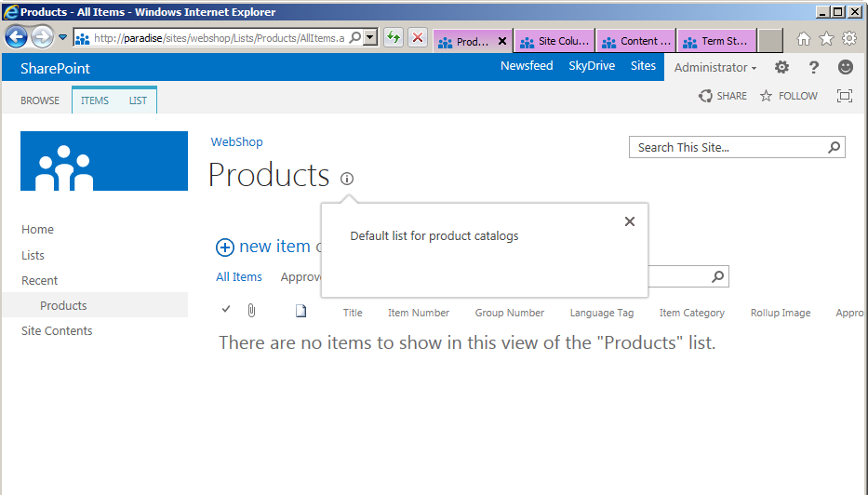This screenshot has width=868, height=495.
Task: Click the address bar URL field
Action: click(x=219, y=38)
